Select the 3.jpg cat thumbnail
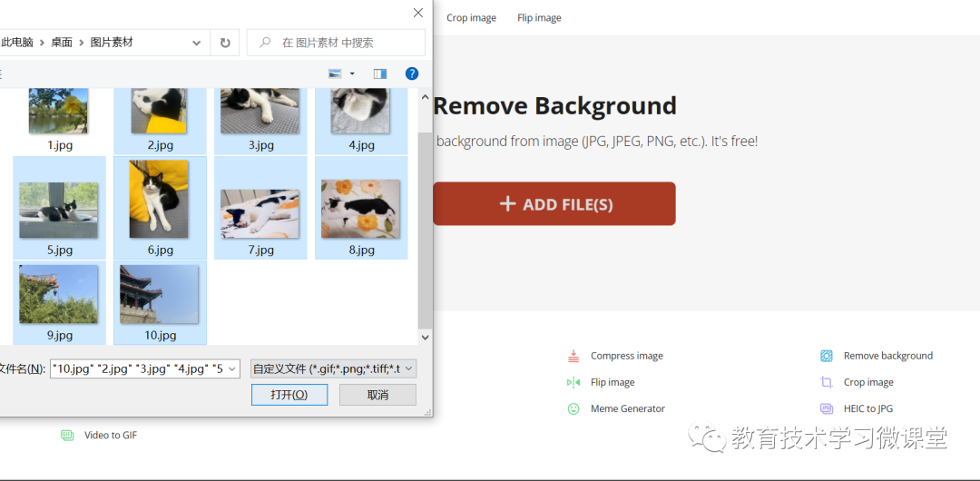 click(x=260, y=111)
